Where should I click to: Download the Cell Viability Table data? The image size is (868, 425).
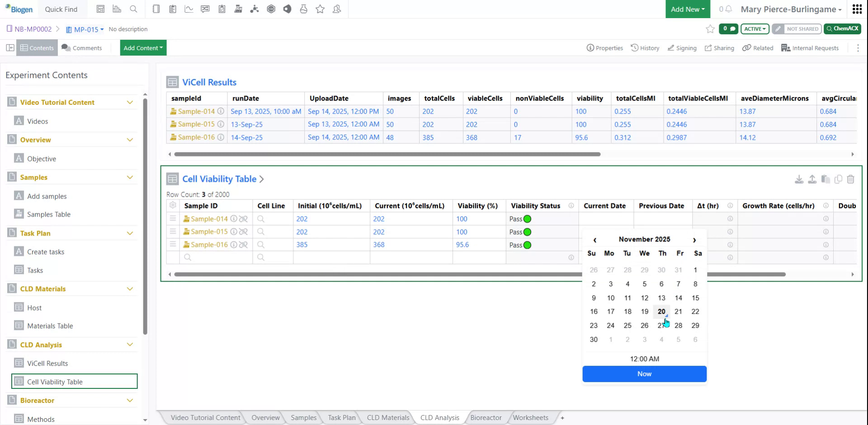pyautogui.click(x=799, y=179)
